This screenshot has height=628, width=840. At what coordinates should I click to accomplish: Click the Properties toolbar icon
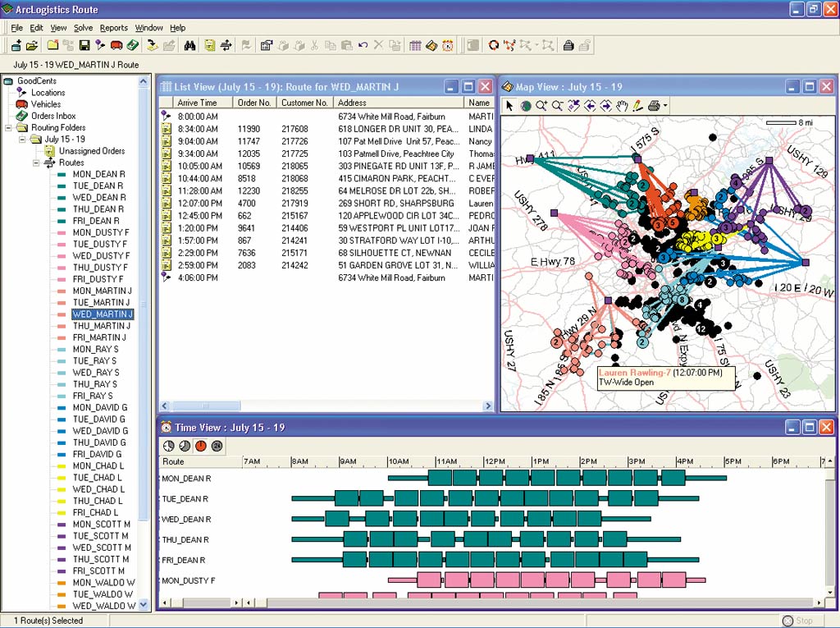266,46
